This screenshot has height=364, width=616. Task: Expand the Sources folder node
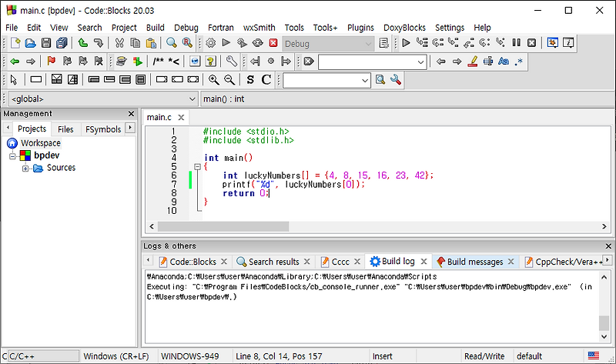click(x=25, y=169)
